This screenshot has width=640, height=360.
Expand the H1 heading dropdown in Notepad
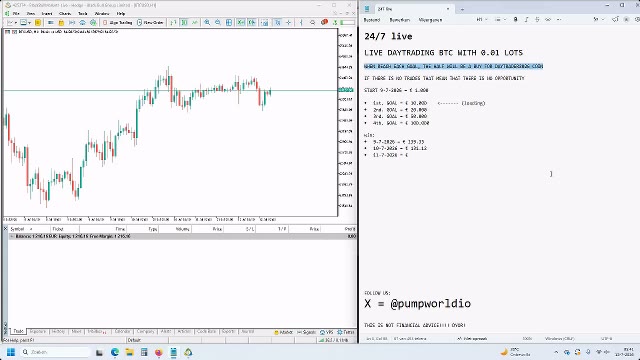482,20
